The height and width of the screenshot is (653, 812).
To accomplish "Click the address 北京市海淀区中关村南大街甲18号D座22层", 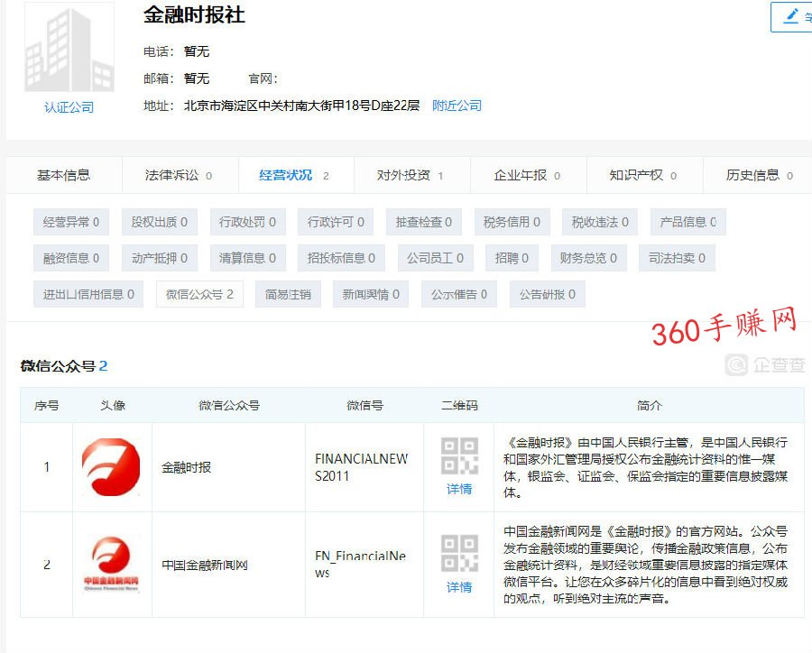I will point(302,106).
